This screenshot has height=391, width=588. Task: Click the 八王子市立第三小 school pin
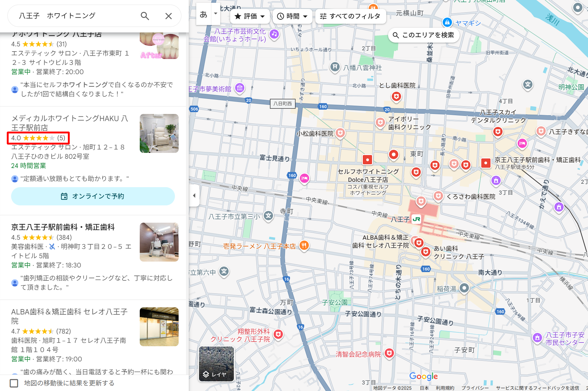click(268, 216)
